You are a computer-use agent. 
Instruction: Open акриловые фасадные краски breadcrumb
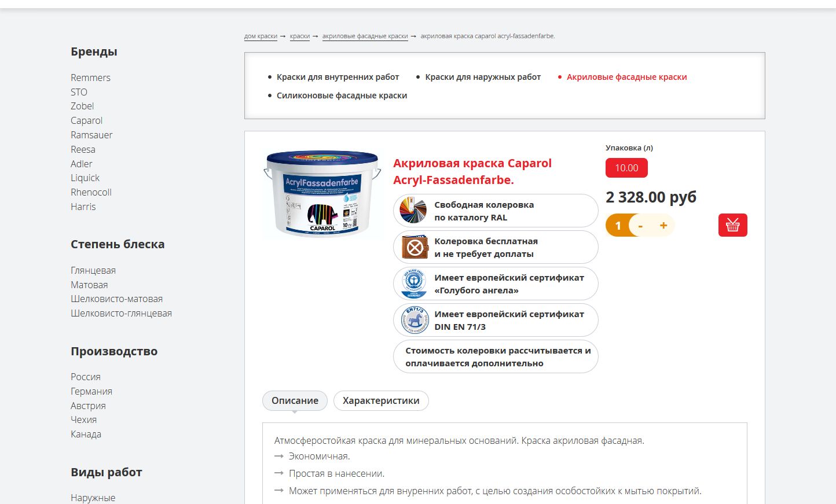point(365,36)
